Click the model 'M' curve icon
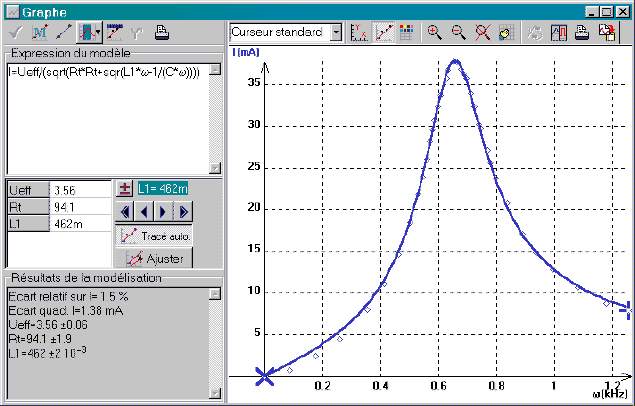The image size is (635, 406). [41, 32]
